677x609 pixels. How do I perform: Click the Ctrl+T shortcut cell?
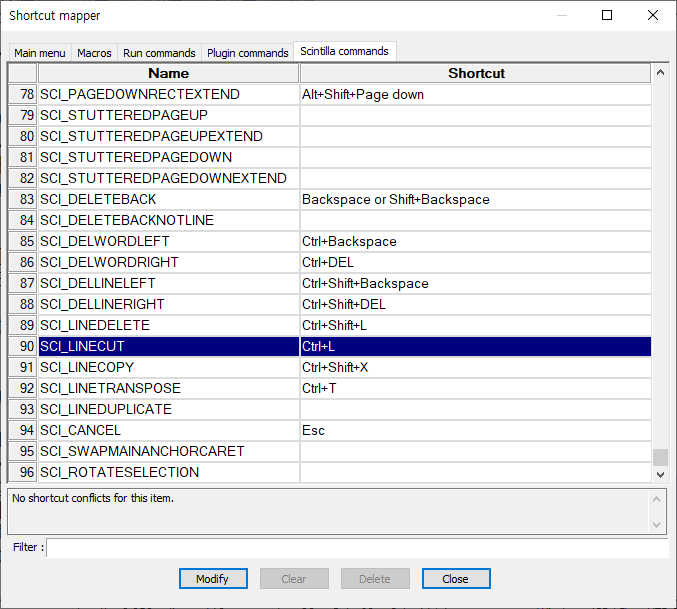(x=476, y=388)
